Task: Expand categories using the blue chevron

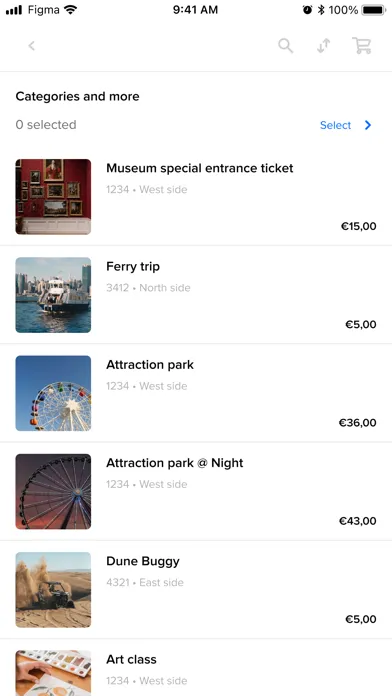Action: (368, 125)
